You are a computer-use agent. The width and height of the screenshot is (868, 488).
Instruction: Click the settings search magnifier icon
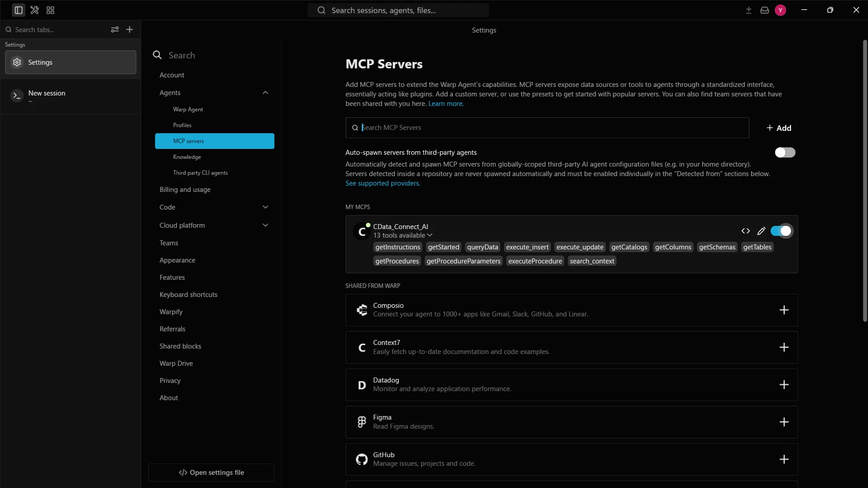click(x=157, y=55)
